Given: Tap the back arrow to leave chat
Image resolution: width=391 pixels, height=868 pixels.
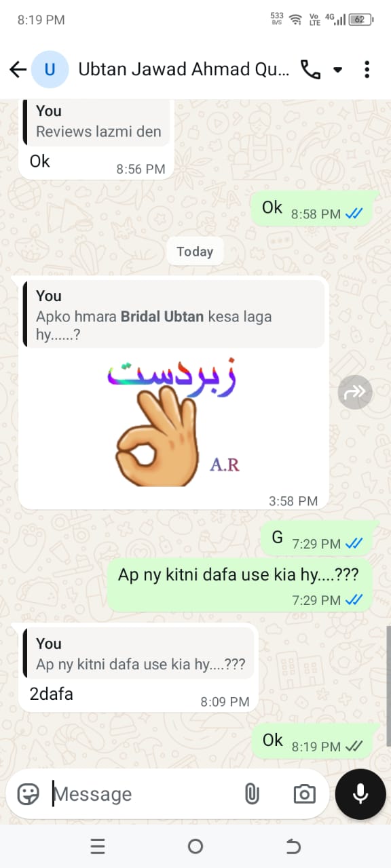Looking at the screenshot, I should (18, 69).
